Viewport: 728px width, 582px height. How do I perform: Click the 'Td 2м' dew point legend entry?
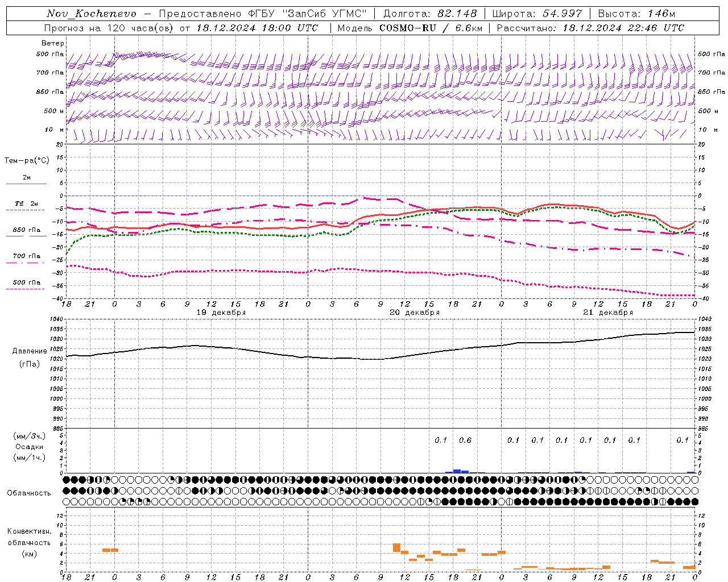tap(27, 203)
